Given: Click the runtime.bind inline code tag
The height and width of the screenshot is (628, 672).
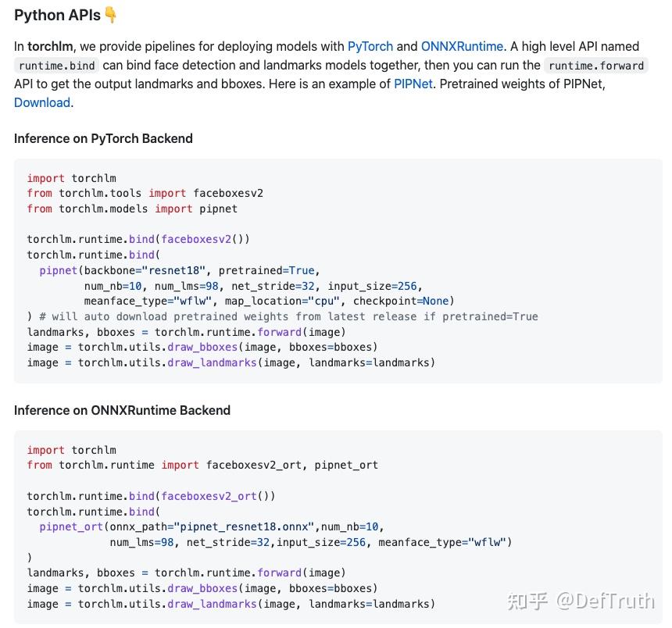Looking at the screenshot, I should [58, 66].
